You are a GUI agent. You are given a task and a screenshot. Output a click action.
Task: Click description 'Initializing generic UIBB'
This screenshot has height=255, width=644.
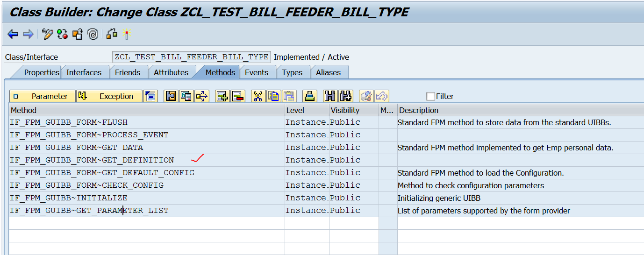tap(439, 198)
